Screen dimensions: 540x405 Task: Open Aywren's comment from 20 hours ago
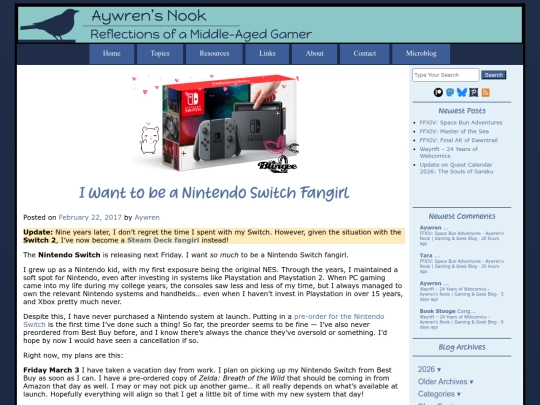pos(461,235)
